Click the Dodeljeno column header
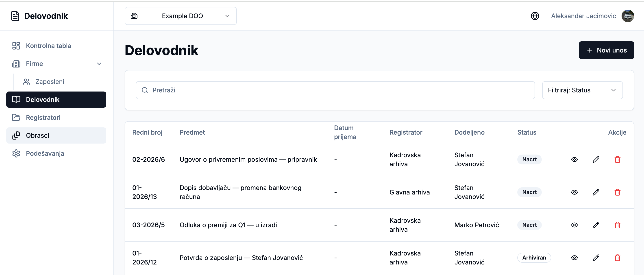Screen dimensions: 644x275 click(469, 132)
